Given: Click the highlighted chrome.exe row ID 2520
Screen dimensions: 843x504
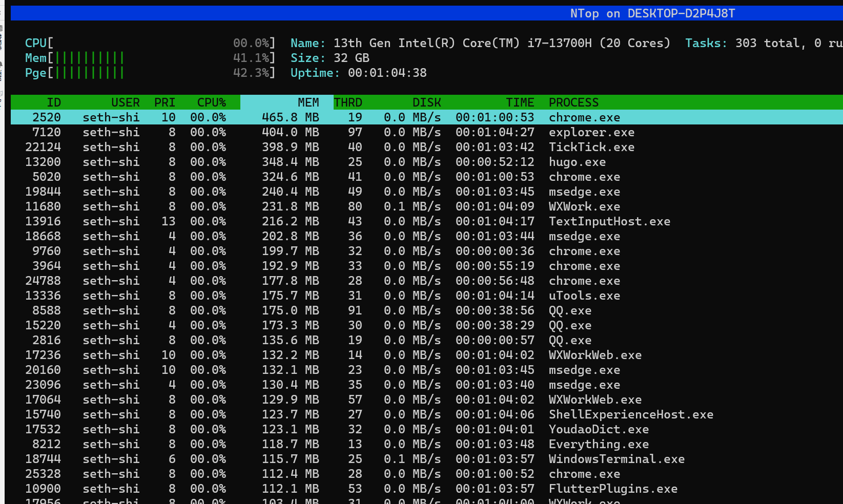Looking at the screenshot, I should coord(427,117).
